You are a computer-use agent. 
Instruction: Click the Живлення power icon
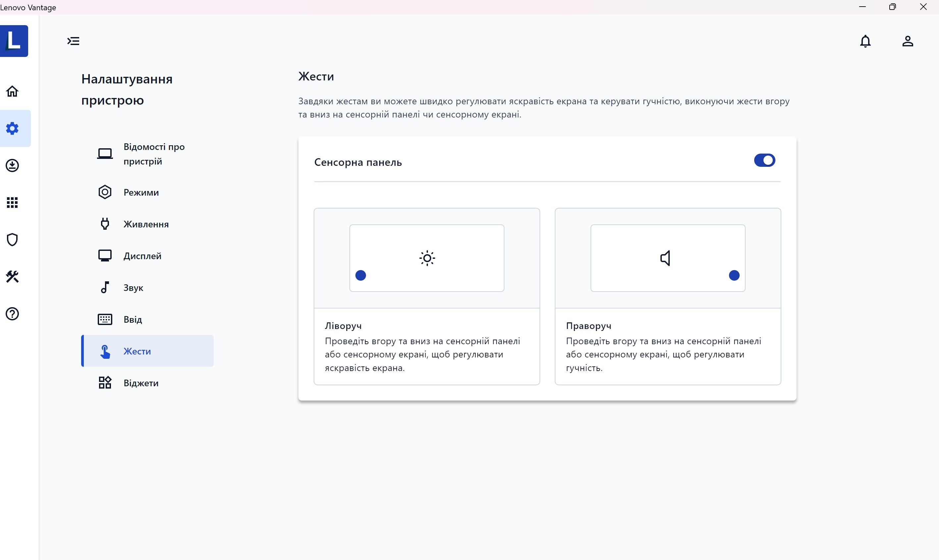[x=104, y=223]
